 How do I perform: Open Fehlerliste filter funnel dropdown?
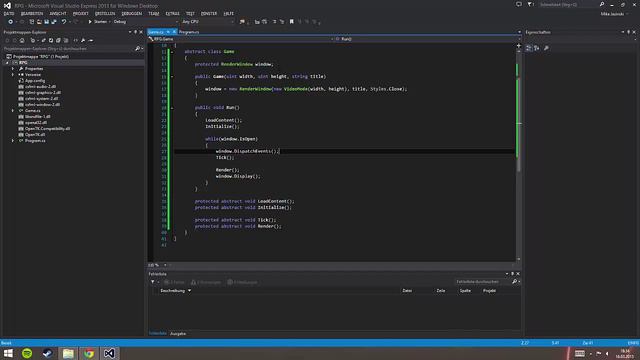[x=154, y=282]
